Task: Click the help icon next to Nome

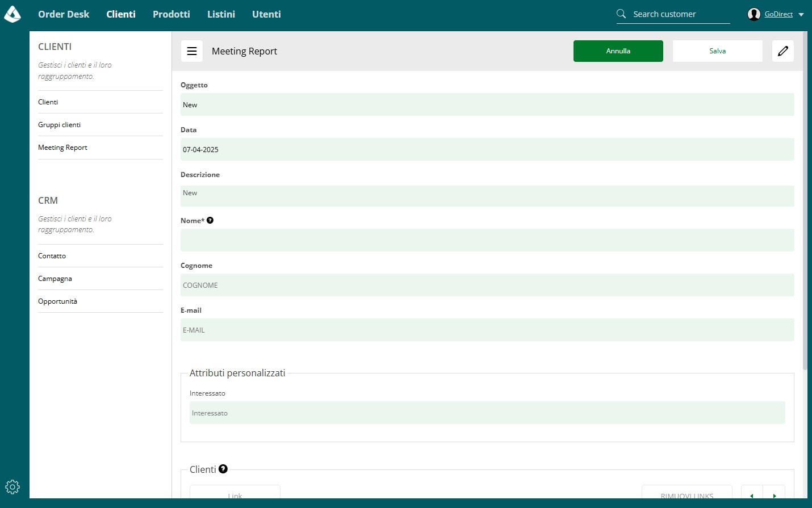Action: click(210, 220)
